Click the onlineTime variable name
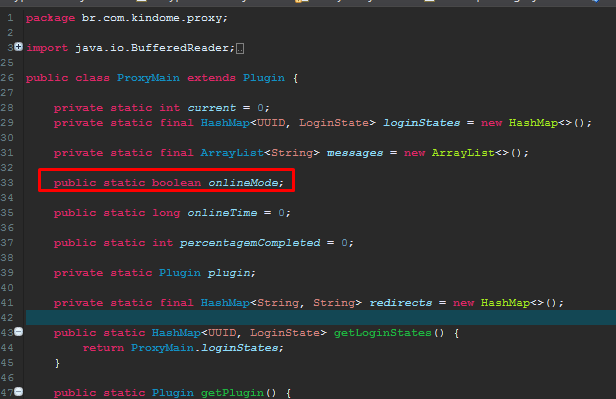Image resolution: width=616 pixels, height=399 pixels. click(222, 213)
